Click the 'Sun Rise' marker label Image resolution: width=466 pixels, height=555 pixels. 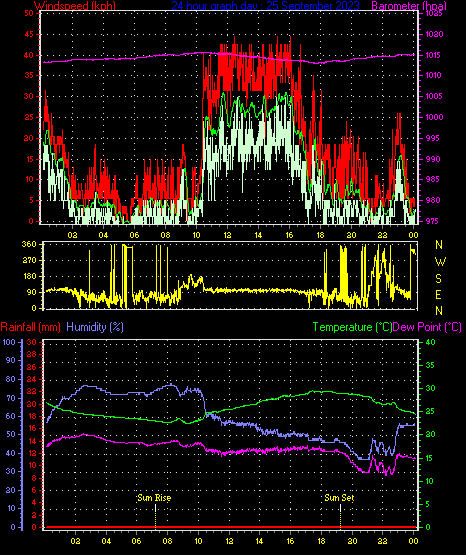pos(154,498)
